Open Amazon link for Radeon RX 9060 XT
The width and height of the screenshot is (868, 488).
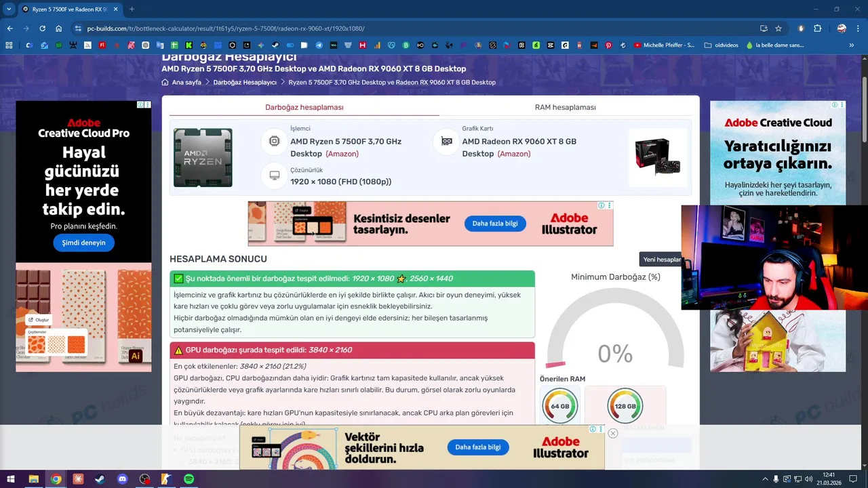514,154
